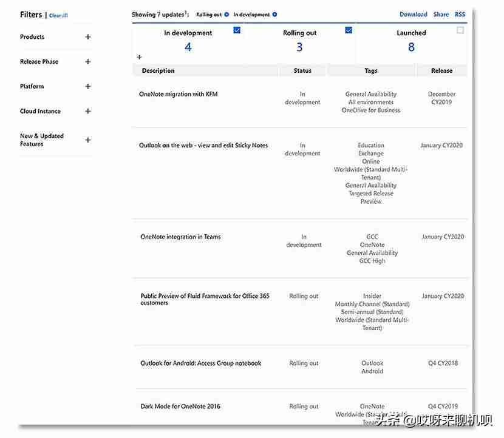The image size is (504, 438).
Task: Click the small plus below In development
Action: (139, 57)
